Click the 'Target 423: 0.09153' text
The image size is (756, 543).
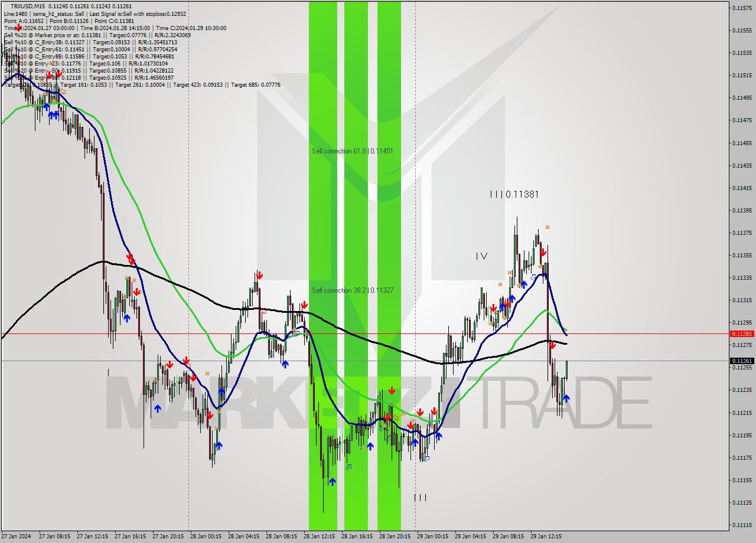(x=198, y=85)
